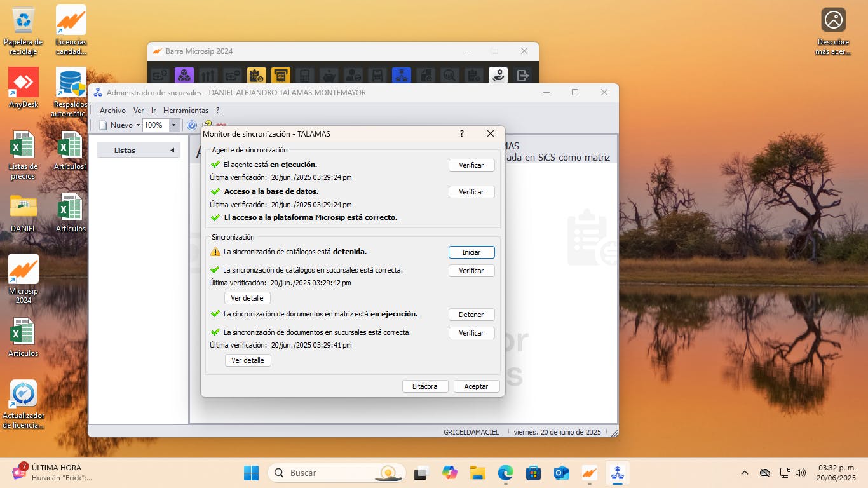The image size is (868, 488).
Task: Open File Explorer from the taskbar
Action: (x=478, y=473)
